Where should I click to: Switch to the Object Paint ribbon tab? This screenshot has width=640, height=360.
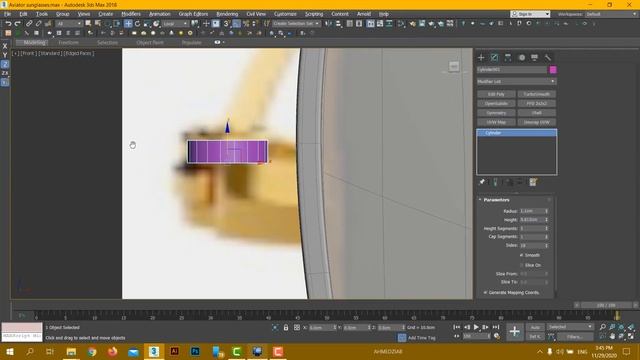point(150,42)
